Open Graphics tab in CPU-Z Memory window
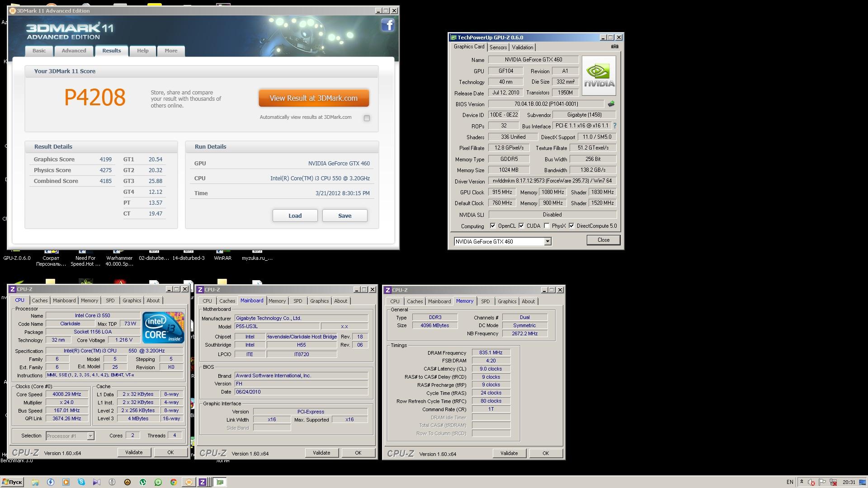The height and width of the screenshot is (488, 868). pos(507,301)
